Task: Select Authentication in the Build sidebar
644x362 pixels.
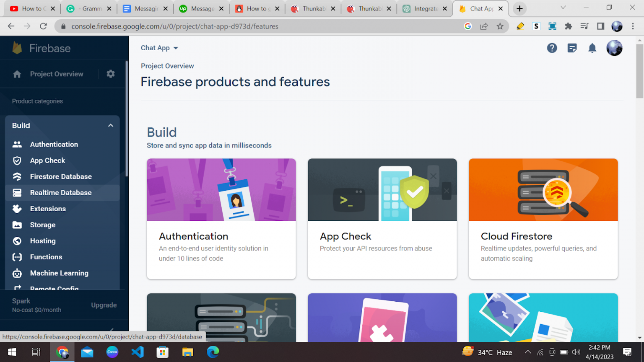Action: [54, 144]
